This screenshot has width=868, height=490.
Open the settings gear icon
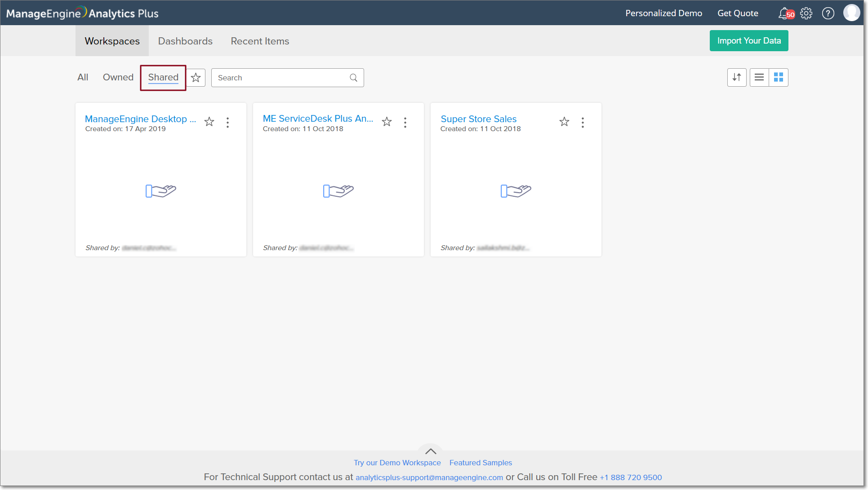[x=806, y=13]
